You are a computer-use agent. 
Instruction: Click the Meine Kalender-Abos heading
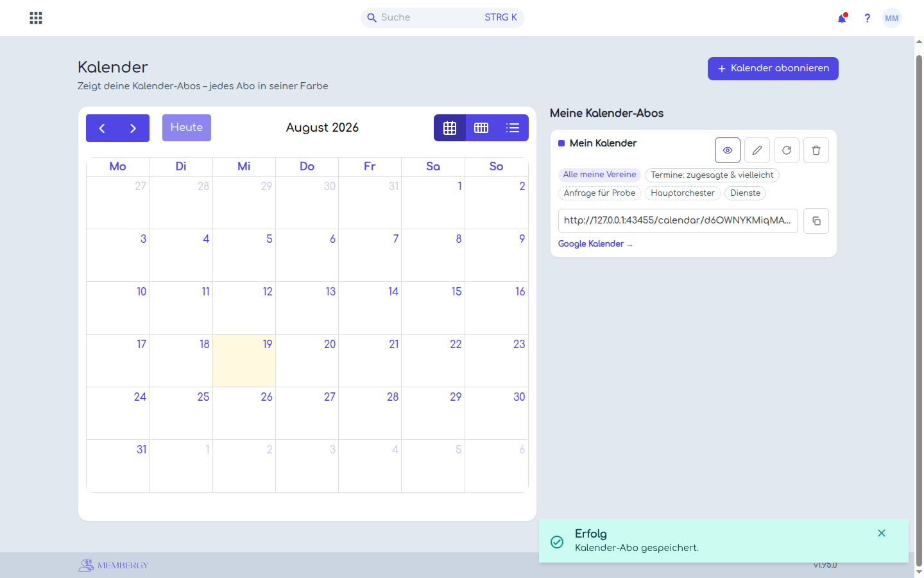click(606, 113)
